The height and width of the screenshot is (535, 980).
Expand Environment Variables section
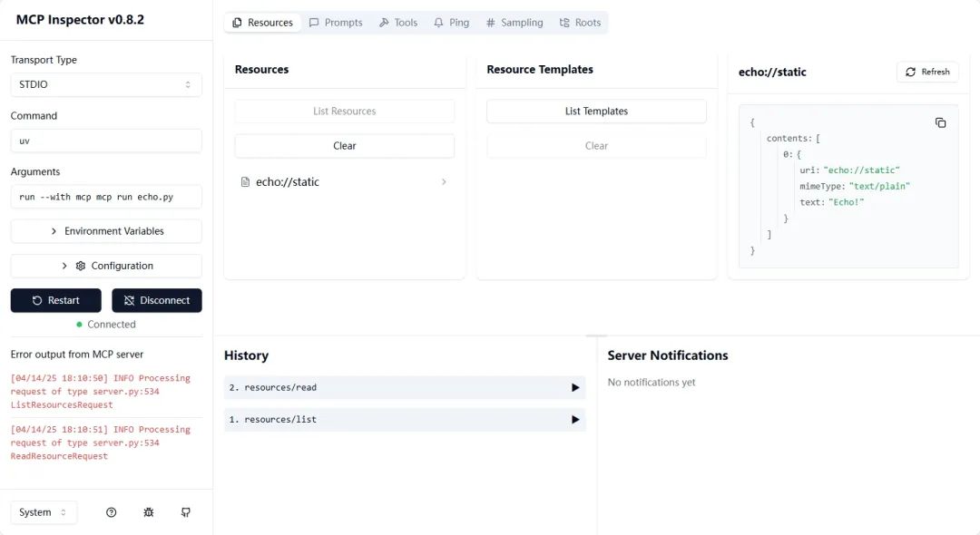coord(106,231)
